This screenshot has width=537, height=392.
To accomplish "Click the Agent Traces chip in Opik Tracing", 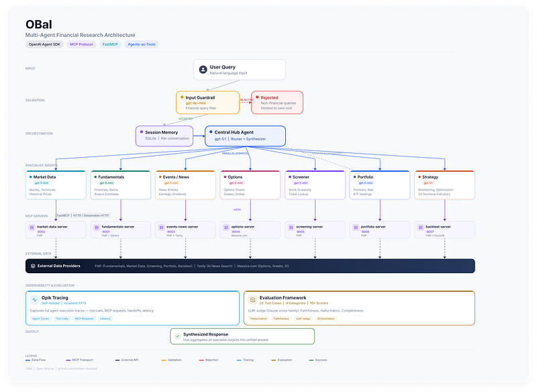I will coord(41,319).
